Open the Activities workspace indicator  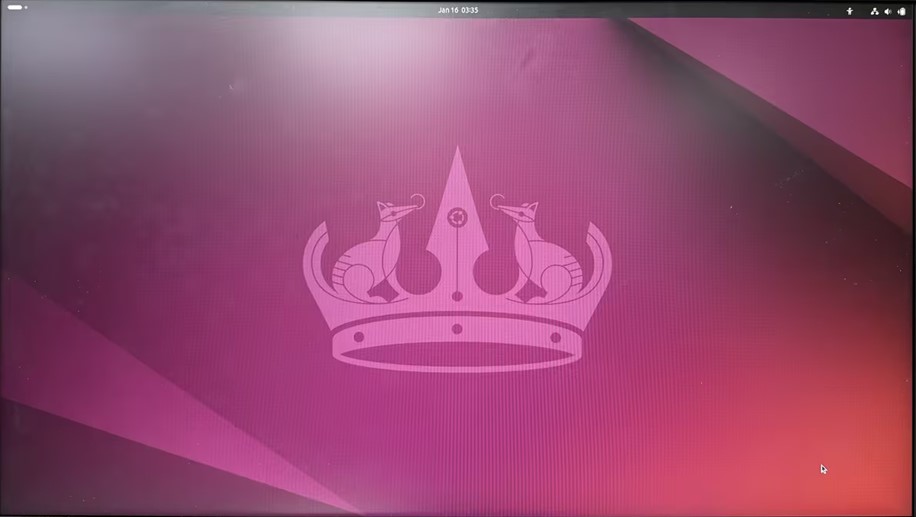18,8
